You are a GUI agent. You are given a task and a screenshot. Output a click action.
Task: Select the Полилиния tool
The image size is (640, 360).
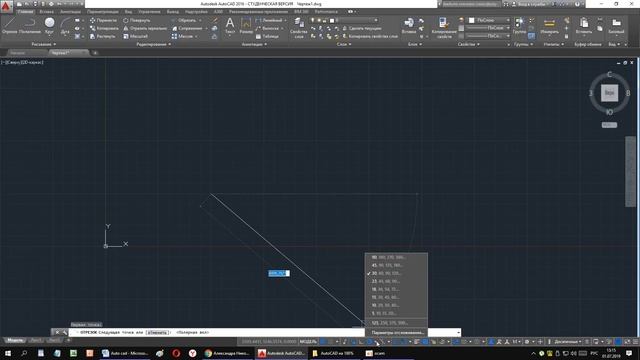tap(30, 25)
